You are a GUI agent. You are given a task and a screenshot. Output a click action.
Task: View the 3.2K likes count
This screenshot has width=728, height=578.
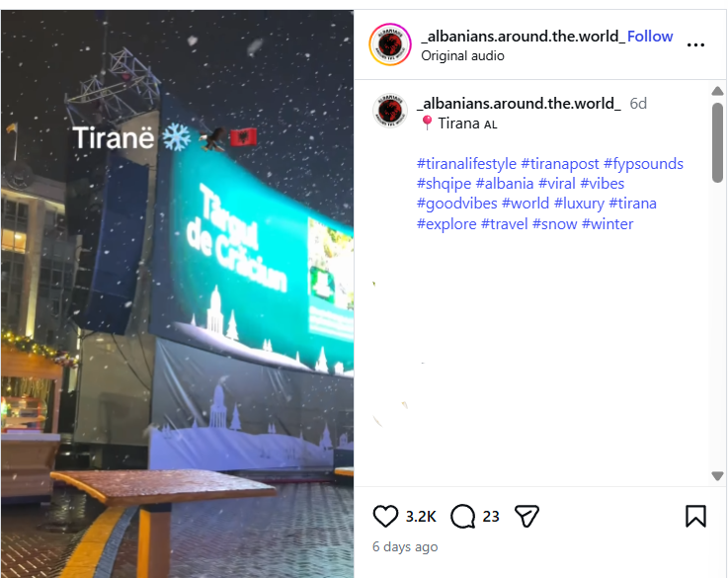tap(421, 517)
